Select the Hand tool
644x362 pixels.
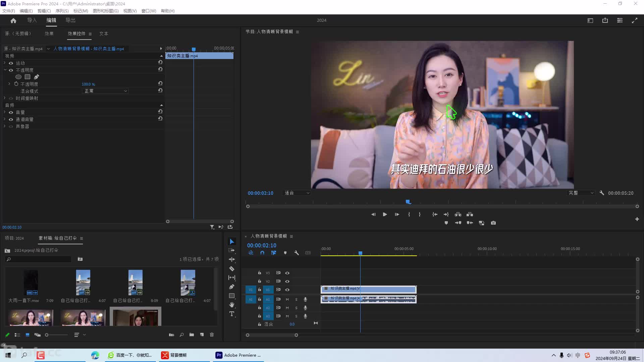(232, 305)
